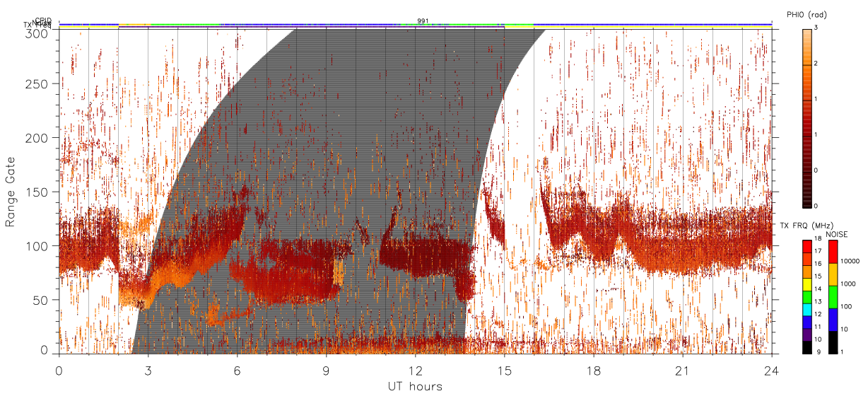Click the '10000' label on NOISE scale
868x401 pixels.
(x=850, y=261)
